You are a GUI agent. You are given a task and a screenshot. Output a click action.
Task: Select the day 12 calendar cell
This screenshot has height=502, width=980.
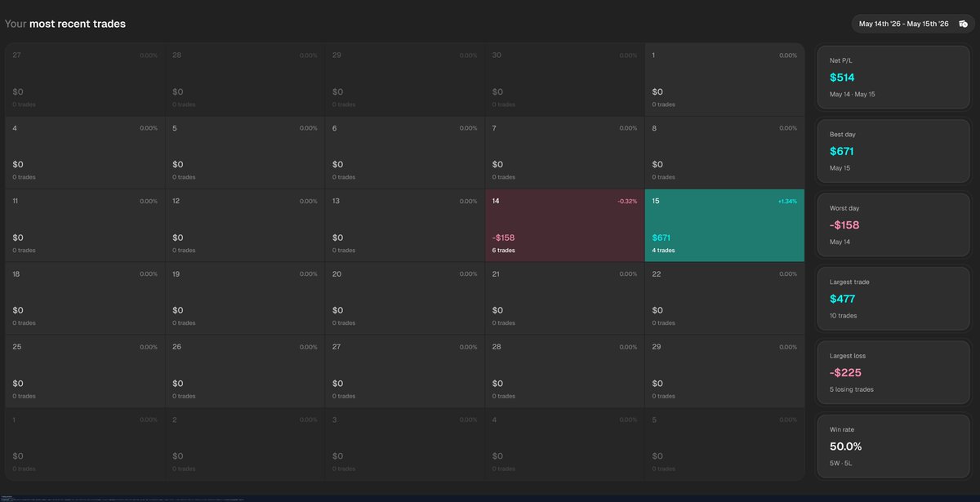pos(245,225)
